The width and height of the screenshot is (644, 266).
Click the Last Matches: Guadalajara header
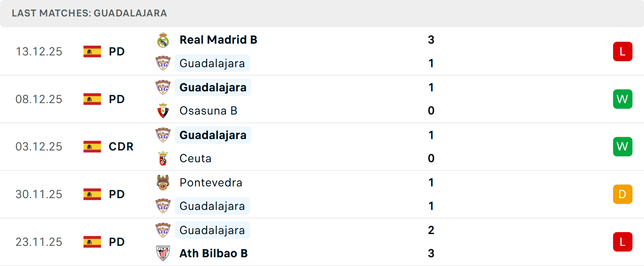point(89,13)
